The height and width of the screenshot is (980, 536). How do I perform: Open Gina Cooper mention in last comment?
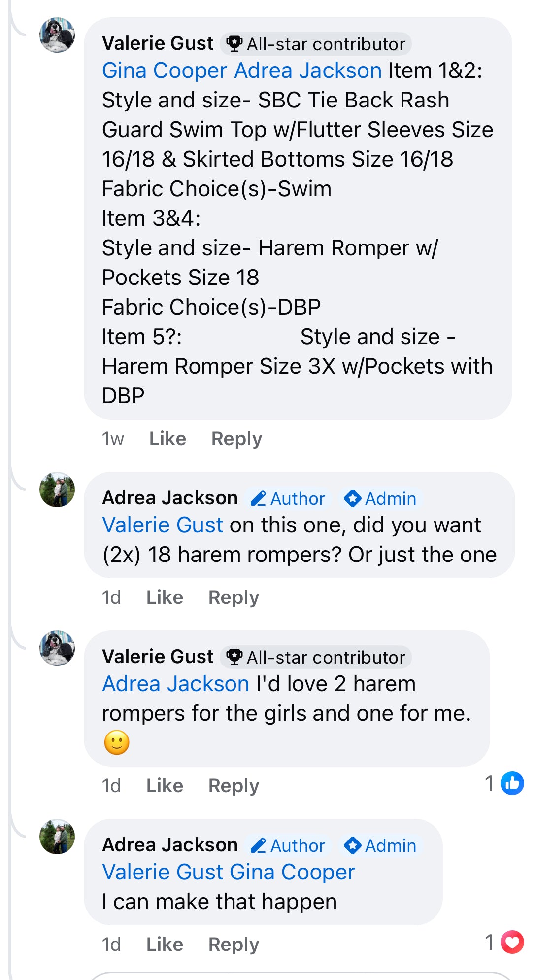tap(293, 872)
